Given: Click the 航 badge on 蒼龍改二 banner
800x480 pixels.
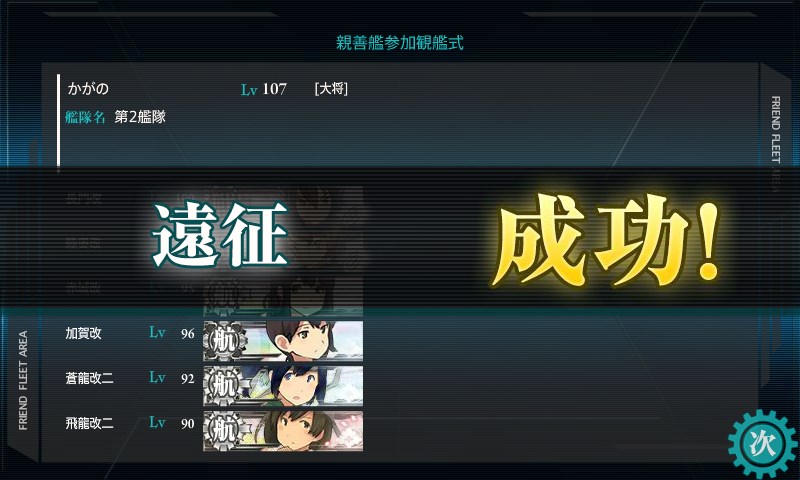Looking at the screenshot, I should (x=224, y=386).
